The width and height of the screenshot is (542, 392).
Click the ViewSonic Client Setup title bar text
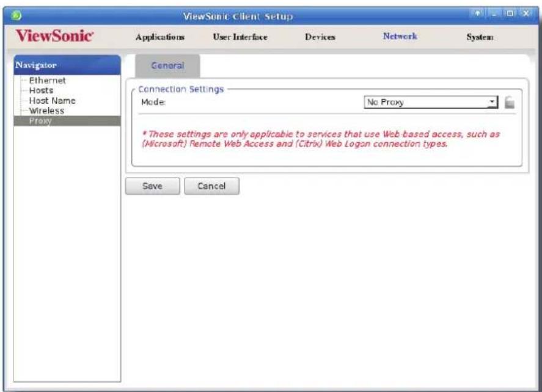[238, 16]
